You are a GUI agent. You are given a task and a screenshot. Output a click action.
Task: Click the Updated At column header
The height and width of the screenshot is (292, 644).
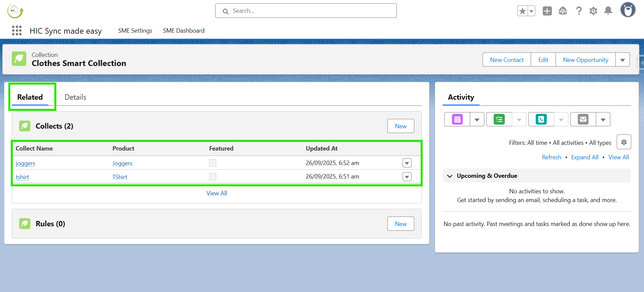point(321,149)
